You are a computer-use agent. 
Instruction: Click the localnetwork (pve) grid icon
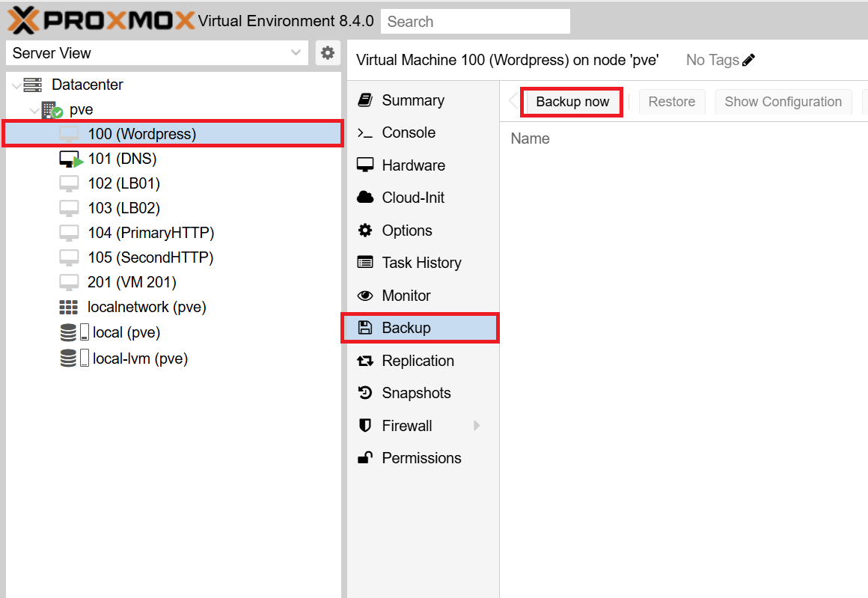[69, 308]
